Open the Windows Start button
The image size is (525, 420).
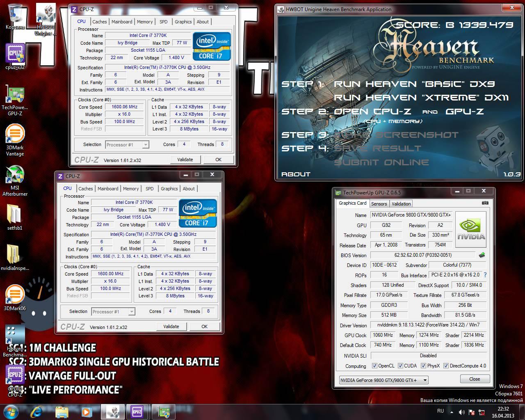pyautogui.click(x=11, y=411)
